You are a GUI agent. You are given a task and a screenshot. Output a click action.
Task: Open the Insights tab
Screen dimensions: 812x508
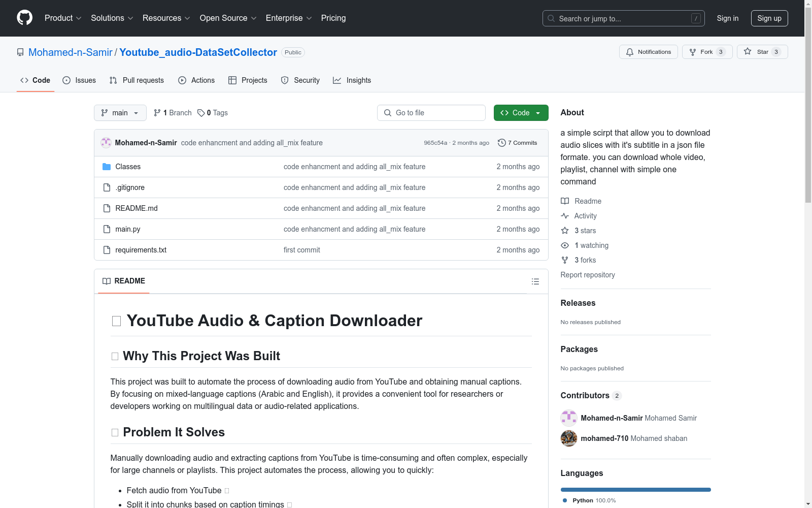(352, 80)
